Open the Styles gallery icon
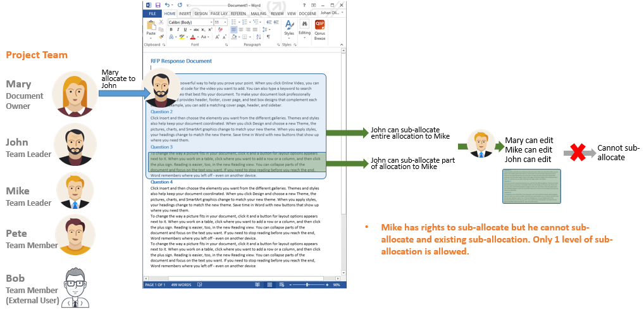644x314 pixels. 290,25
